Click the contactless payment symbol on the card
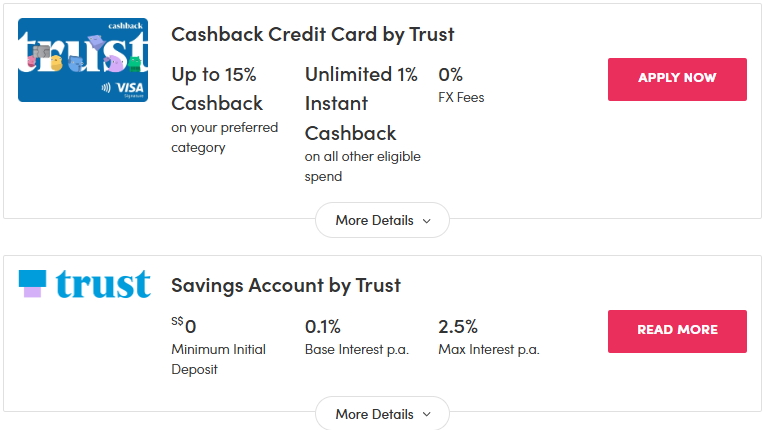Image resolution: width=764 pixels, height=430 pixels. pos(107,87)
